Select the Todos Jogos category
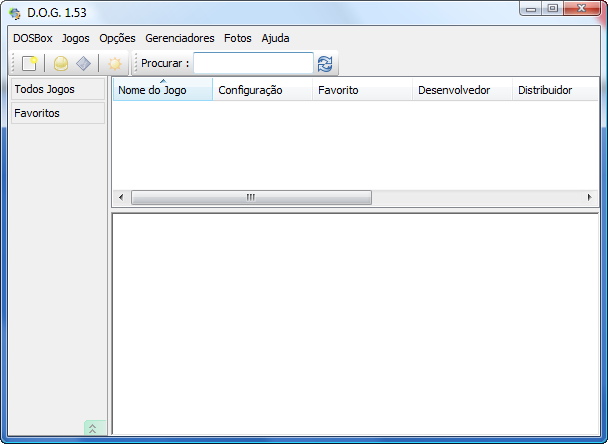 (58, 89)
